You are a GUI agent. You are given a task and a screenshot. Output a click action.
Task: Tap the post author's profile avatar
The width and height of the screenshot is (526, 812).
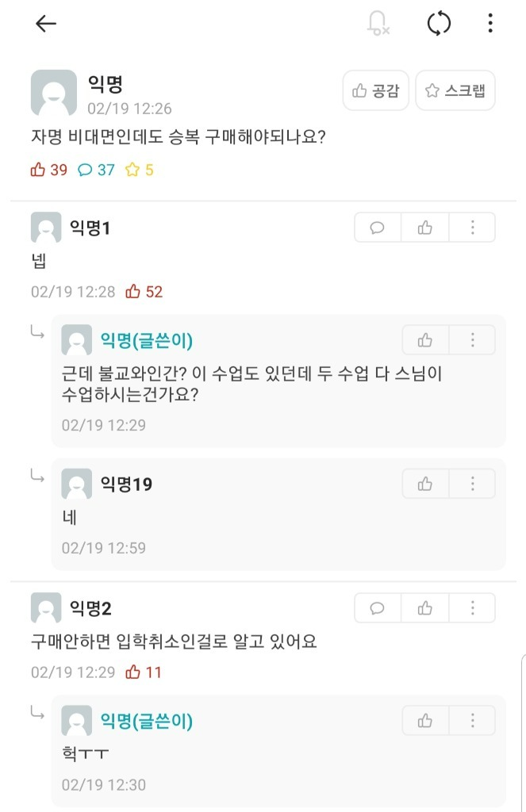tap(54, 93)
